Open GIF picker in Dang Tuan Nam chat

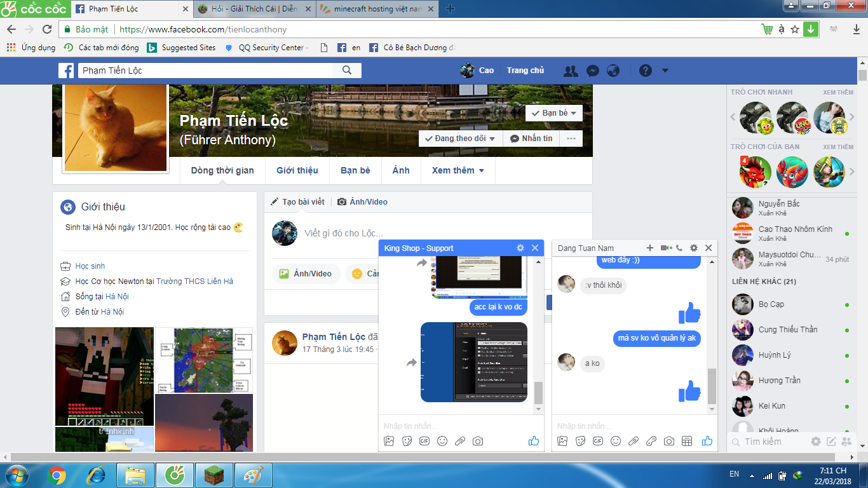(x=598, y=441)
